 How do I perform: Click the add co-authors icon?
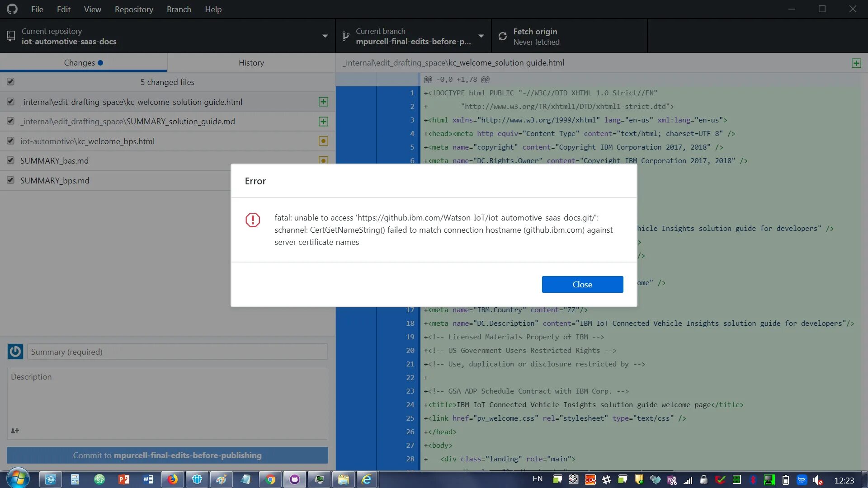click(15, 431)
